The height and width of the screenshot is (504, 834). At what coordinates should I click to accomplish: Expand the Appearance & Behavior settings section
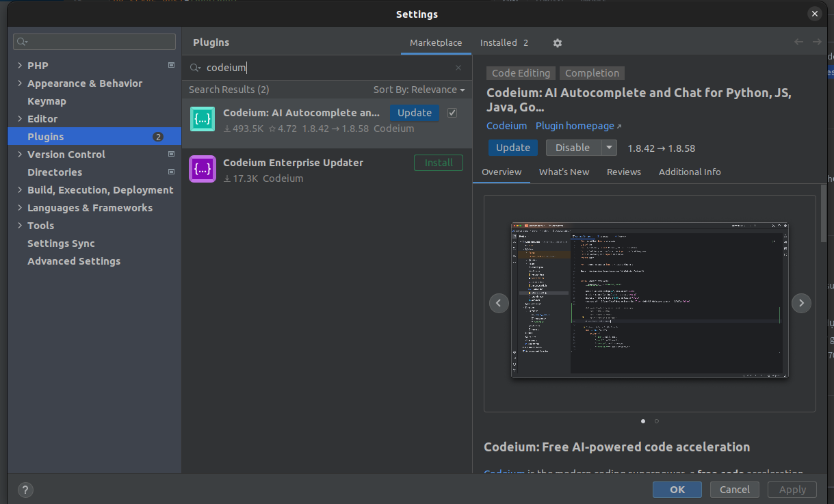coord(19,83)
